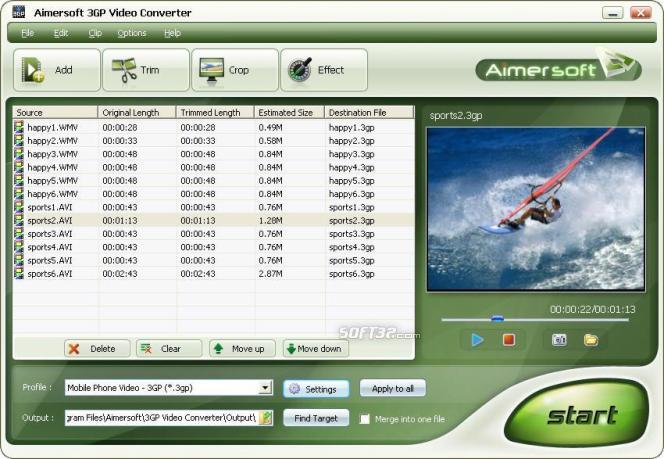Click the app icon in title bar
The image size is (664, 459).
point(19,12)
